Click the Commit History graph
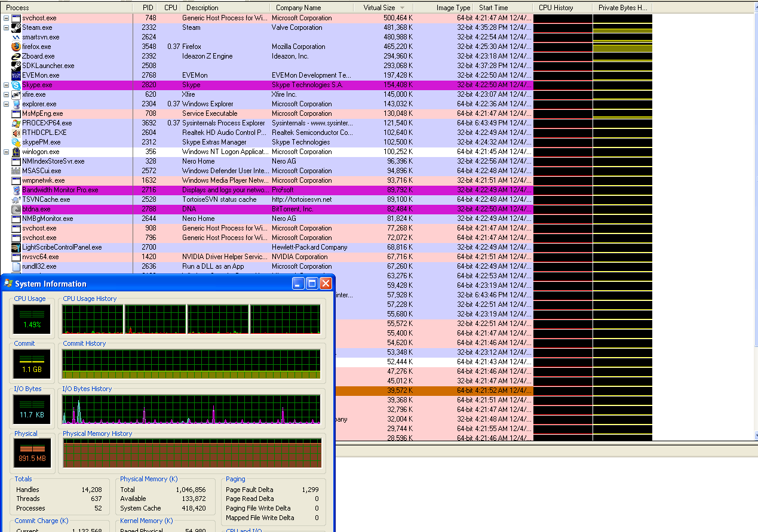 pos(192,364)
